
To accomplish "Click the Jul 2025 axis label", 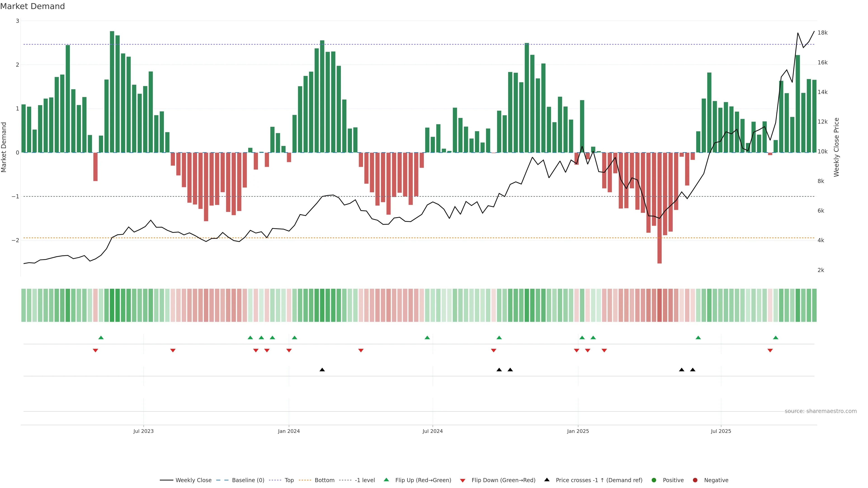I will (721, 431).
